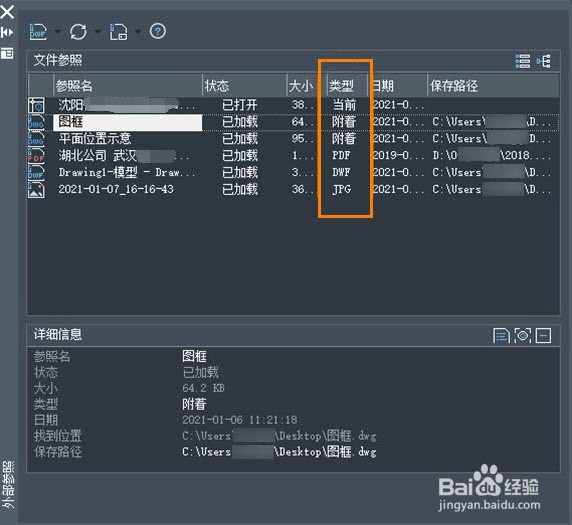Open the Change Path dropdown arrow
The image size is (572, 525).
[x=138, y=32]
